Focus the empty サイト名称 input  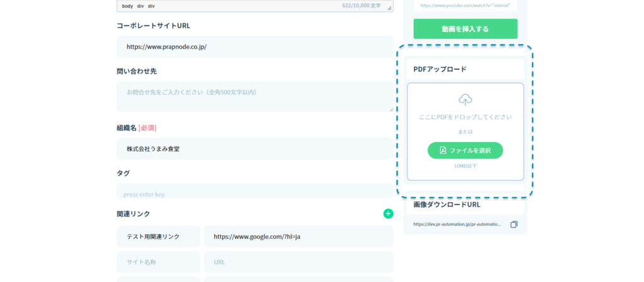pos(158,262)
